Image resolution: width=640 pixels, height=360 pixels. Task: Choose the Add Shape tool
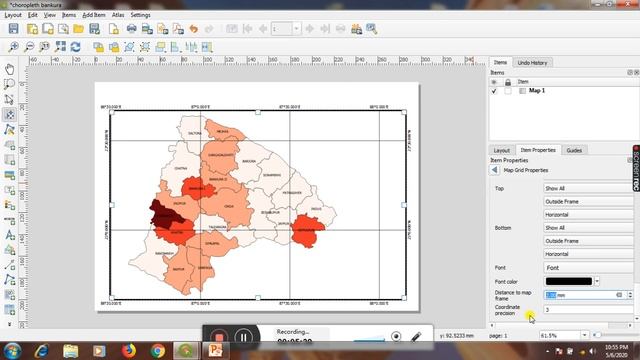pyautogui.click(x=9, y=250)
